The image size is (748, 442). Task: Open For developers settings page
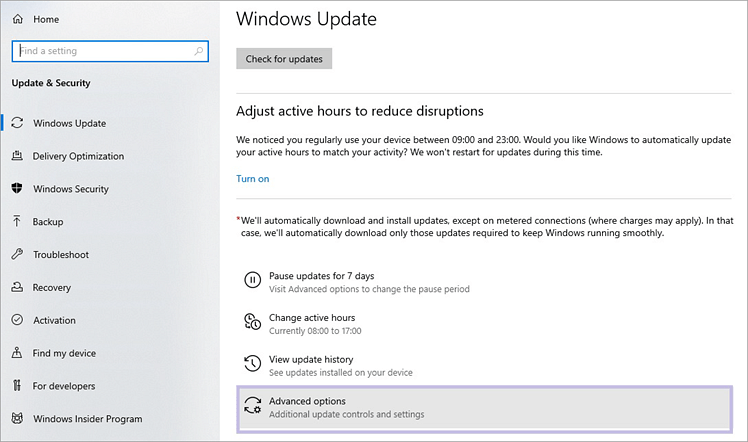click(64, 386)
